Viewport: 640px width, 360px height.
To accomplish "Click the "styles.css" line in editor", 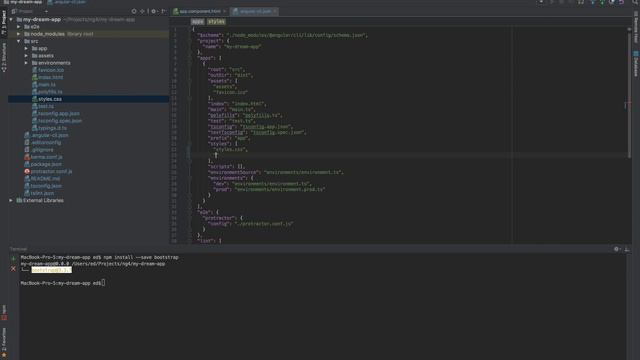I will pos(231,149).
